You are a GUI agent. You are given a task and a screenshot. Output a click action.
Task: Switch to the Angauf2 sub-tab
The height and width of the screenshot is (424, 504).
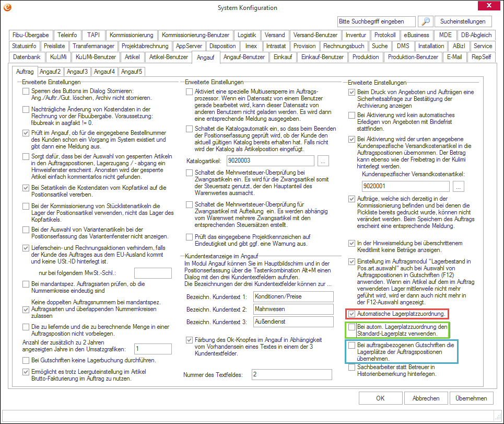pyautogui.click(x=50, y=72)
